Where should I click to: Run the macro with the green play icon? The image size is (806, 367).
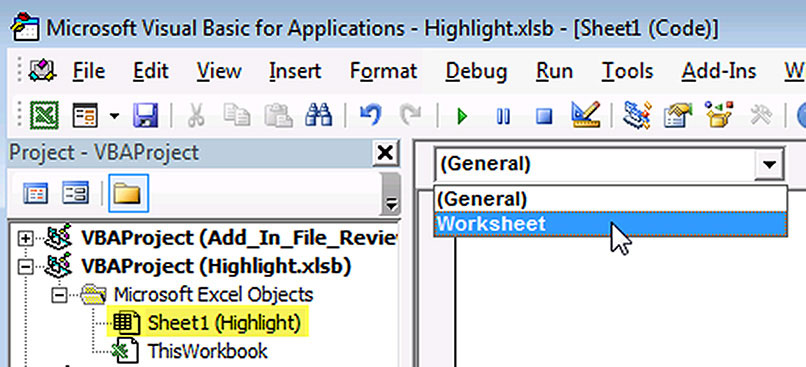tap(462, 116)
